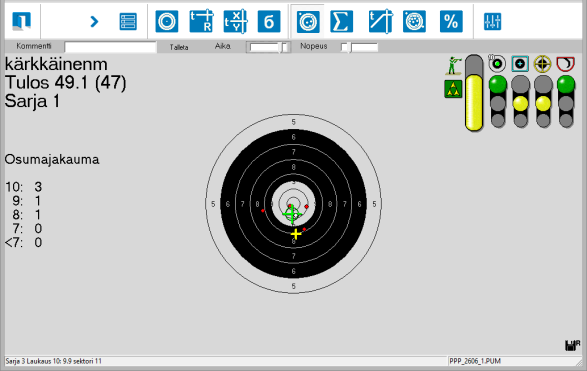This screenshot has width=587, height=371.
Task: Click the Talleta button
Action: point(179,47)
